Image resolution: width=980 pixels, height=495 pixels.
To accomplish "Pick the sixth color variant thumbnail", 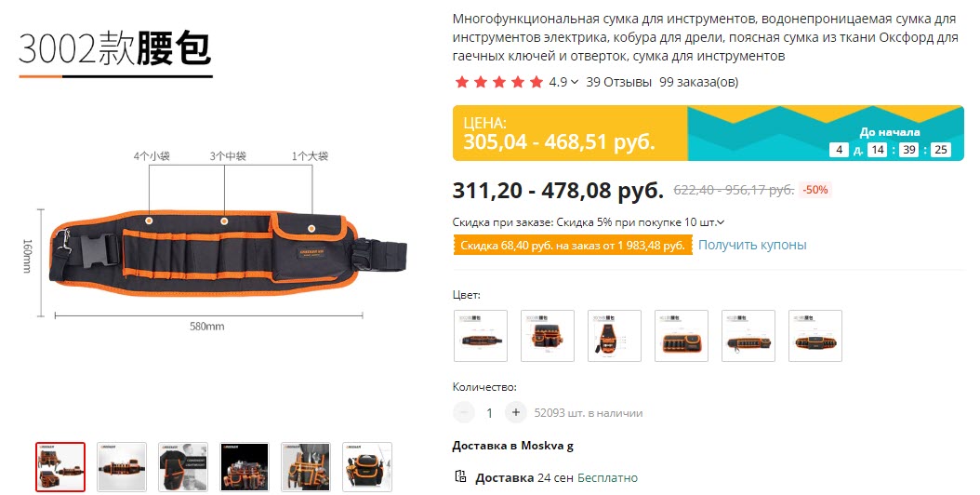I will [815, 335].
